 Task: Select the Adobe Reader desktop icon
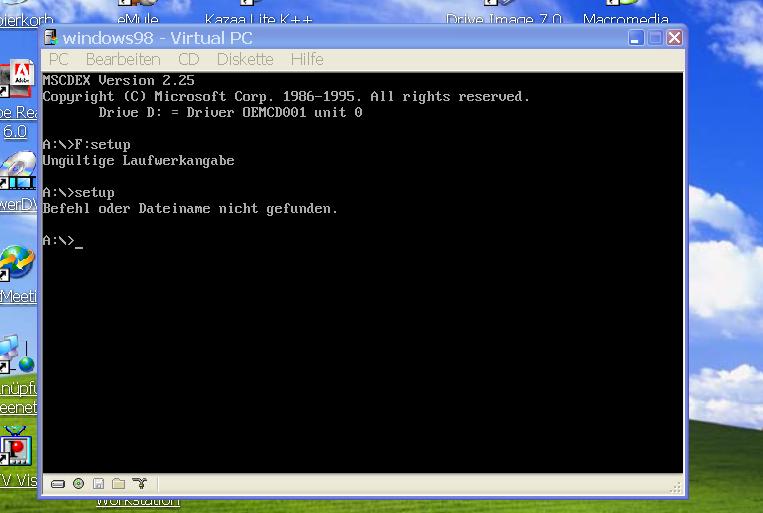click(18, 78)
